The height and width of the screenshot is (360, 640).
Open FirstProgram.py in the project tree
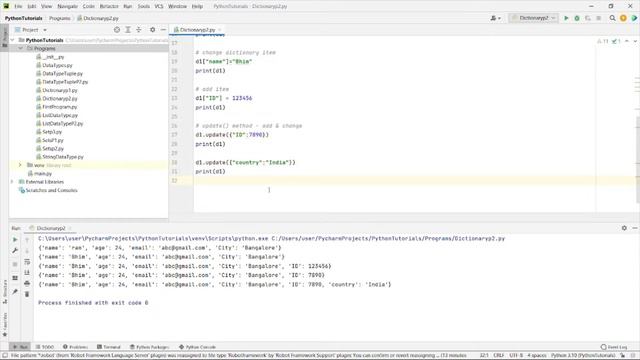click(x=60, y=107)
